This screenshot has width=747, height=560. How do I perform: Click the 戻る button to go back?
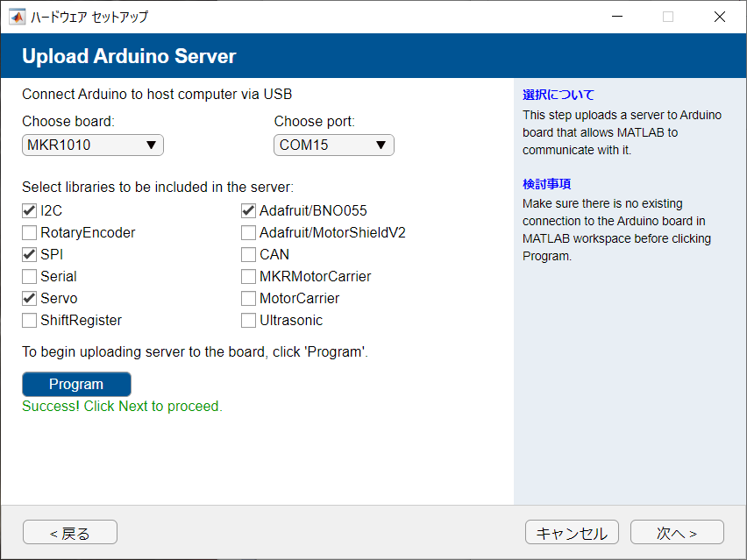[x=69, y=532]
